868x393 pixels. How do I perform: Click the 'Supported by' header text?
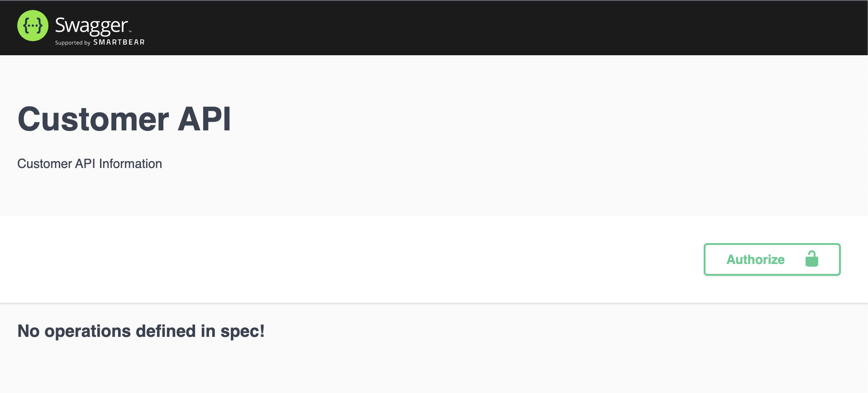[x=73, y=43]
